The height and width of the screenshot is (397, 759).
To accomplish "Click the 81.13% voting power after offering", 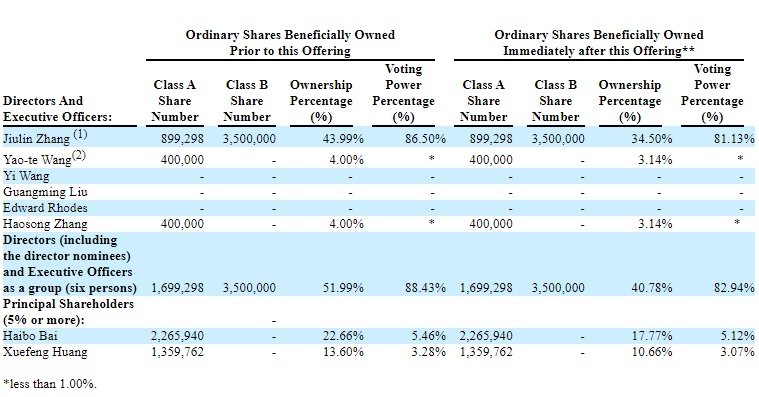I will click(x=734, y=139).
